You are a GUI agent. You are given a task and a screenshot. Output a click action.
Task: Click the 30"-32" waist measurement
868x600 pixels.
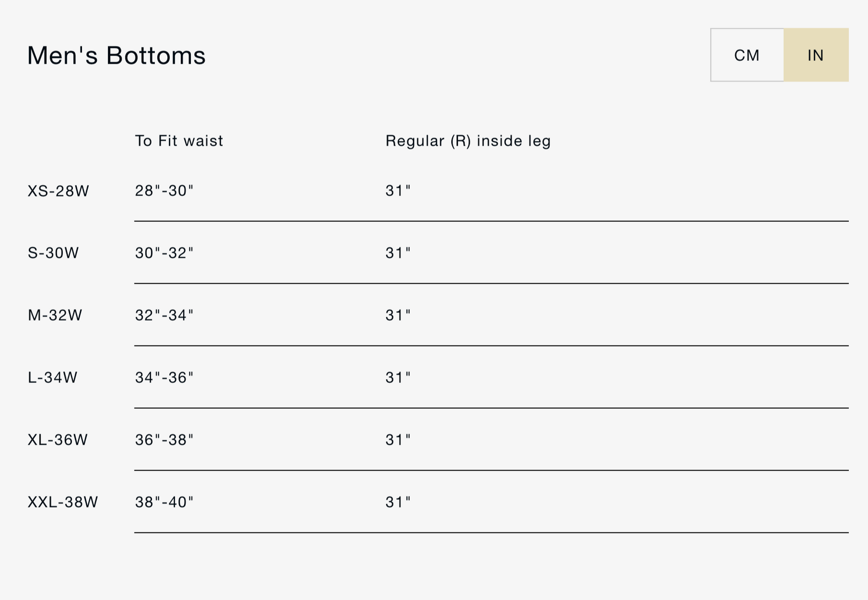pos(164,253)
